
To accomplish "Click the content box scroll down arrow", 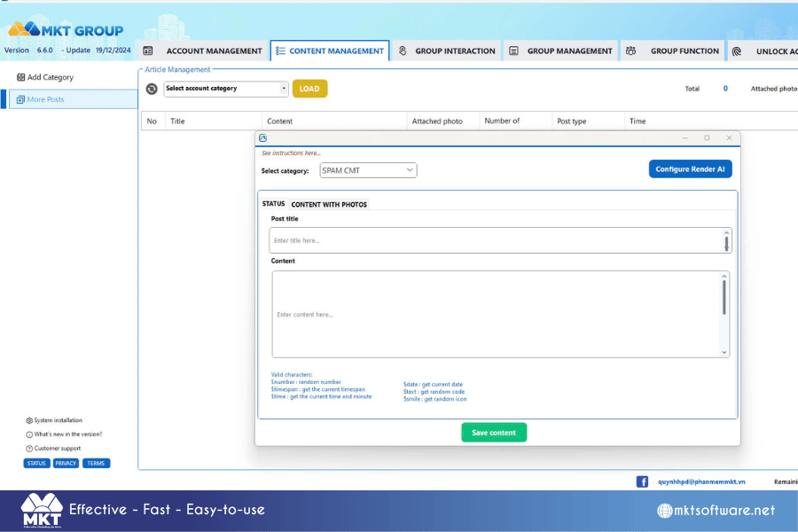I will pos(724,352).
